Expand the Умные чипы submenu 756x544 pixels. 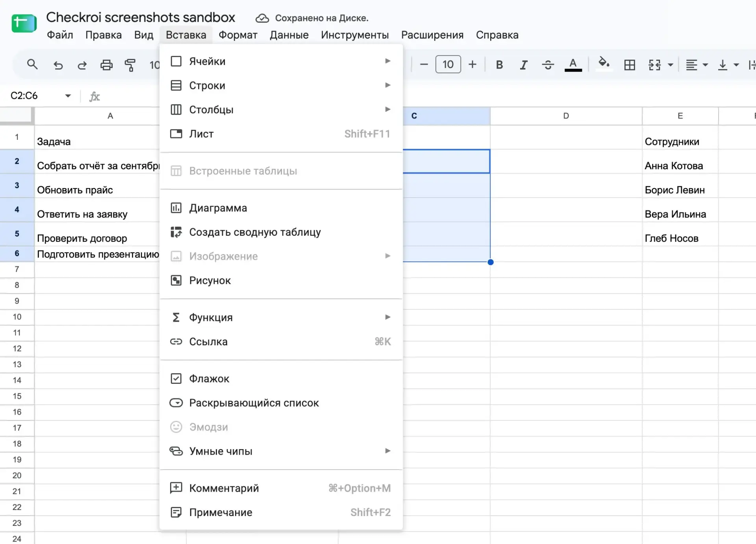(x=281, y=451)
